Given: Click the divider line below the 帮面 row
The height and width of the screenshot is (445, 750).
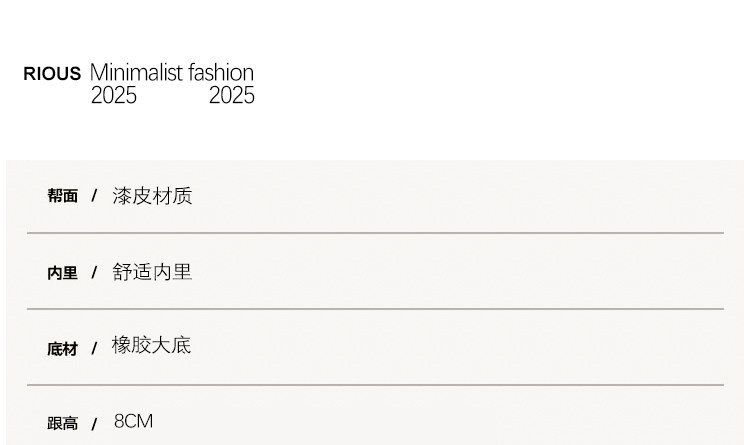Looking at the screenshot, I should (x=375, y=233).
